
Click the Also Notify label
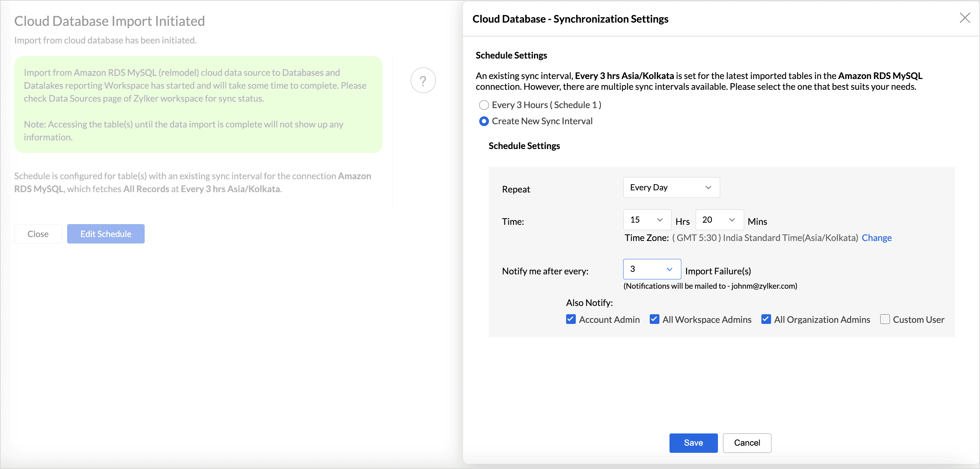[x=589, y=303]
